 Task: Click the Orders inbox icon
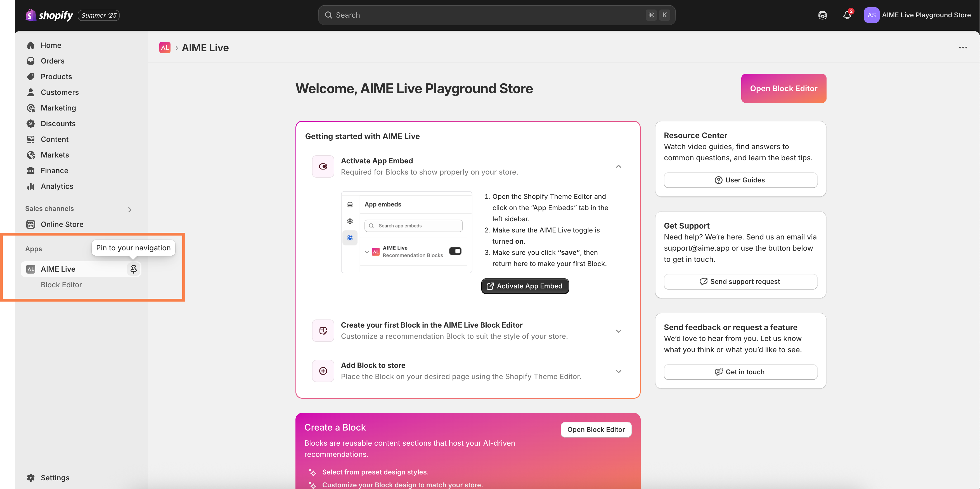point(31,61)
